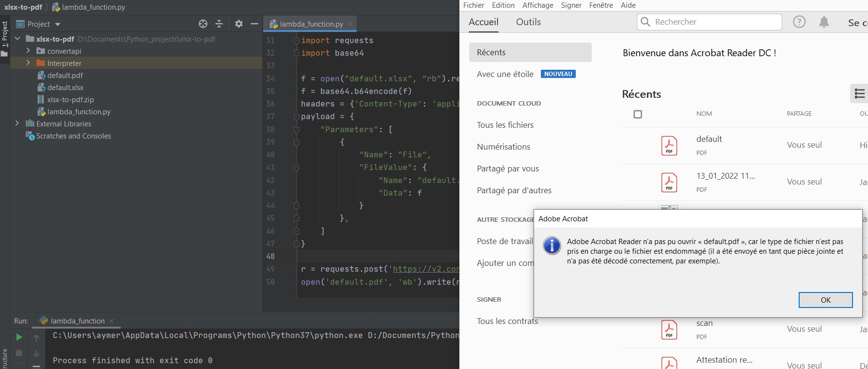Click the up arrow in Run panel
Viewport: 868px width, 369px height.
[x=36, y=338]
